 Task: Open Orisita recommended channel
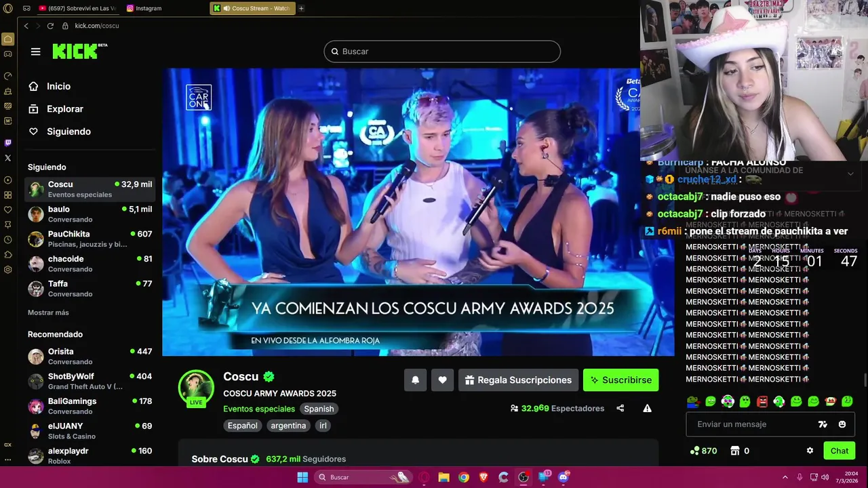90,357
